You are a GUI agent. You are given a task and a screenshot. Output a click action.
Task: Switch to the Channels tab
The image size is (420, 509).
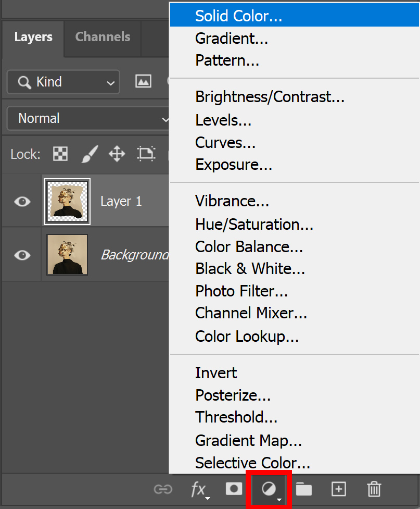pos(103,37)
